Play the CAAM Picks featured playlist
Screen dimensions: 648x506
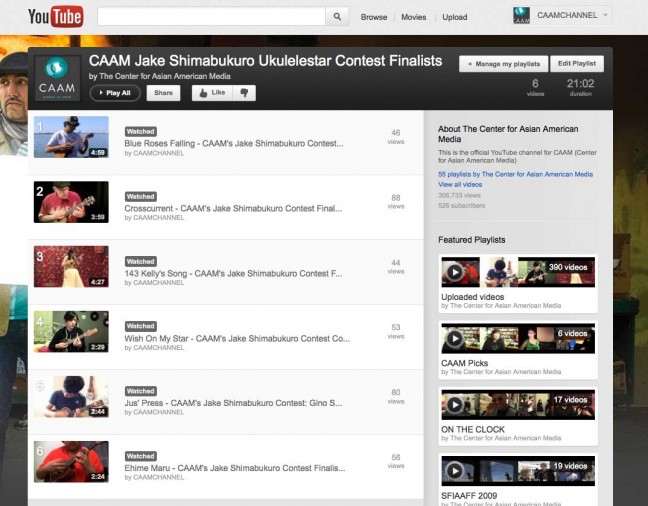(x=454, y=338)
